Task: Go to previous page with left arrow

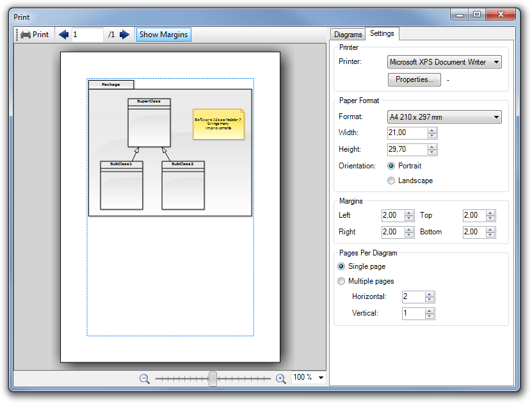Action: click(63, 35)
